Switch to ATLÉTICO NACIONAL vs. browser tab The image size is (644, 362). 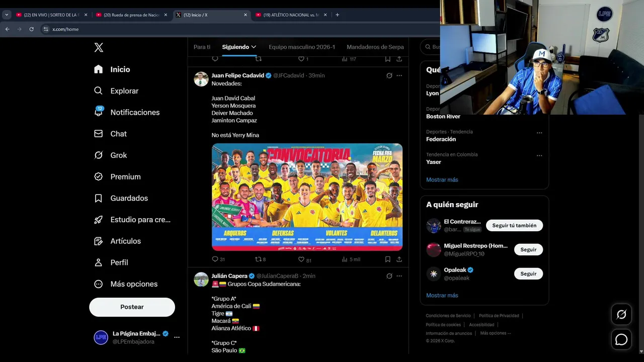291,15
